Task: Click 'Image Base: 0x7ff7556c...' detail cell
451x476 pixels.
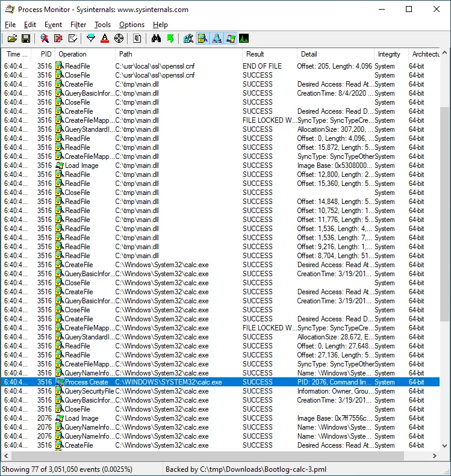Action: point(335,418)
